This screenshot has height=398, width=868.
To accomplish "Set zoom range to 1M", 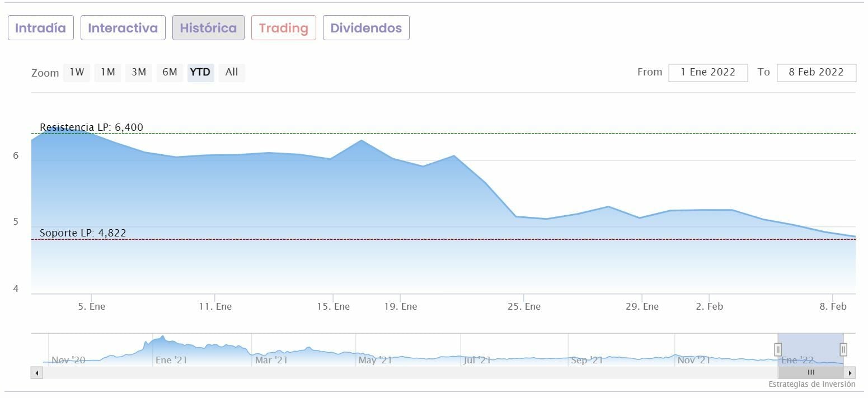I will pos(108,72).
